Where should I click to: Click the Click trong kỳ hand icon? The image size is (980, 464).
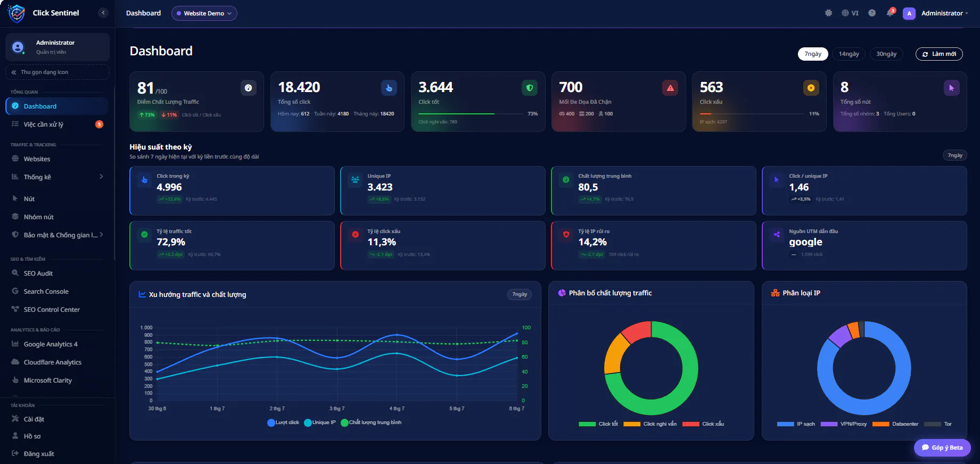click(x=144, y=180)
